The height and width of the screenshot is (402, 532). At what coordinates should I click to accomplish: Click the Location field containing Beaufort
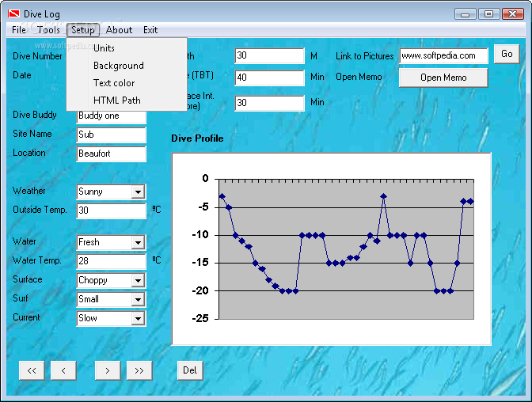tap(112, 154)
